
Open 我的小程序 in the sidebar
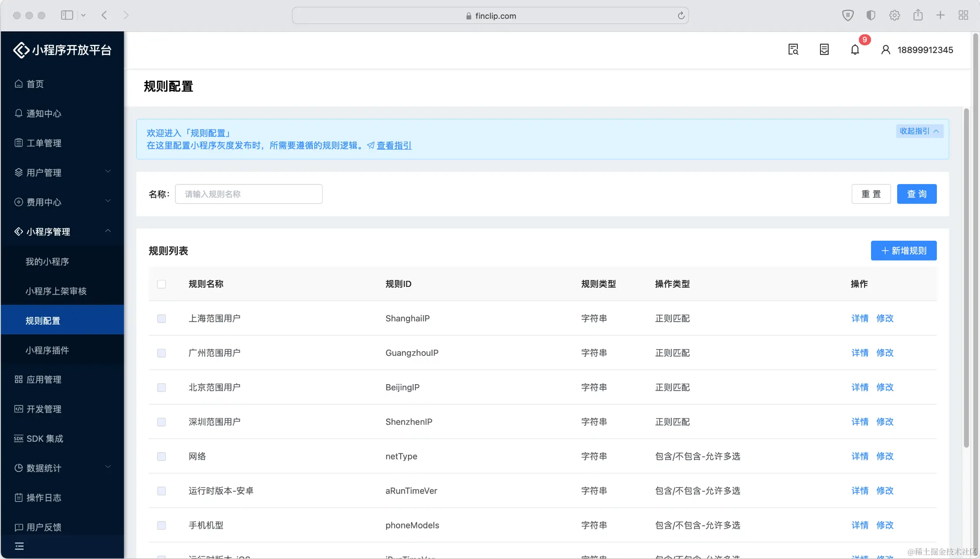click(x=47, y=261)
